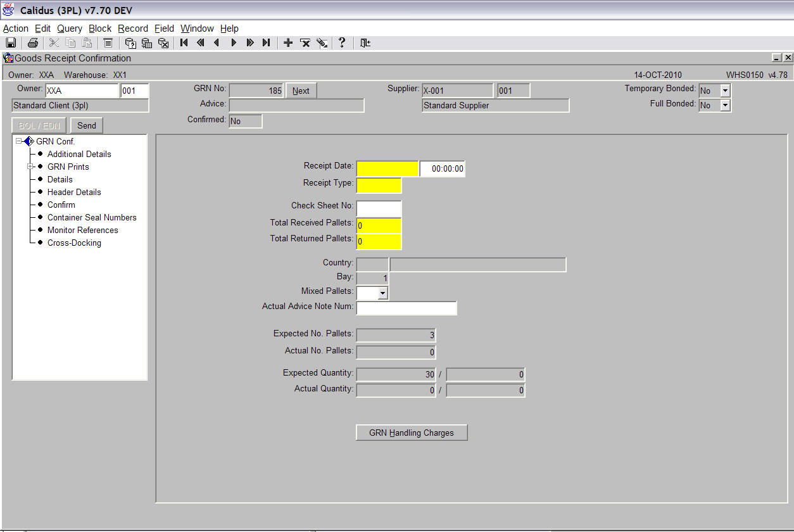Image resolution: width=794 pixels, height=532 pixels.
Task: Open the Query menu
Action: (70, 28)
